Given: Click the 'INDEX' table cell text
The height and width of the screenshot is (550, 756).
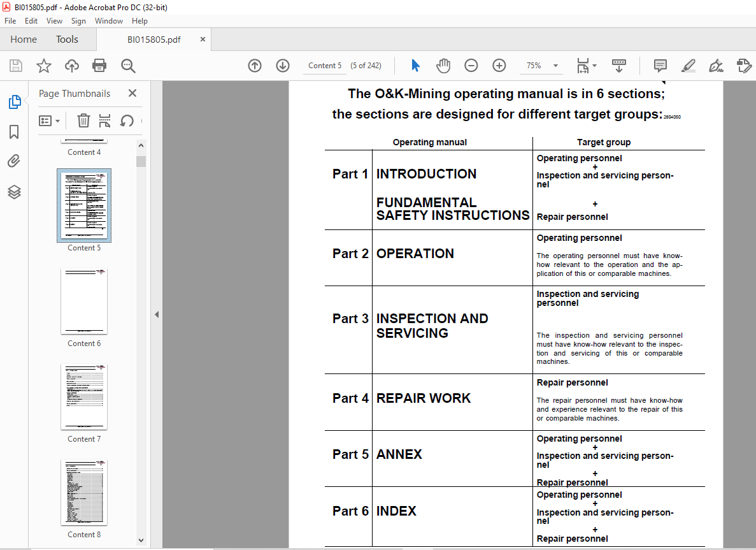Looking at the screenshot, I should point(396,511).
